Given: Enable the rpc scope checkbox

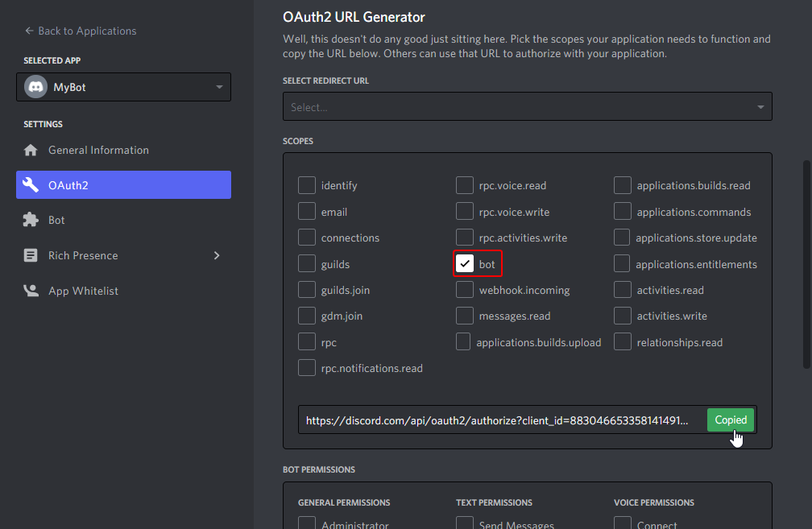Looking at the screenshot, I should [307, 341].
